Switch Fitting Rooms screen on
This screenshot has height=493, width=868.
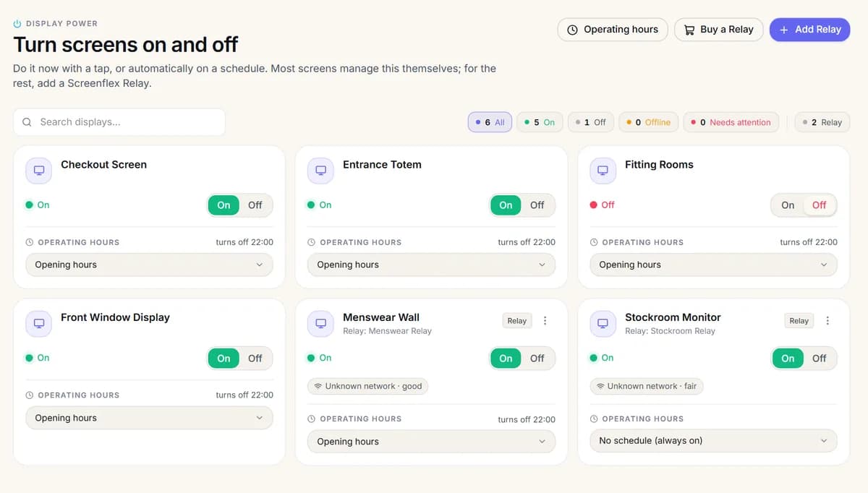788,205
